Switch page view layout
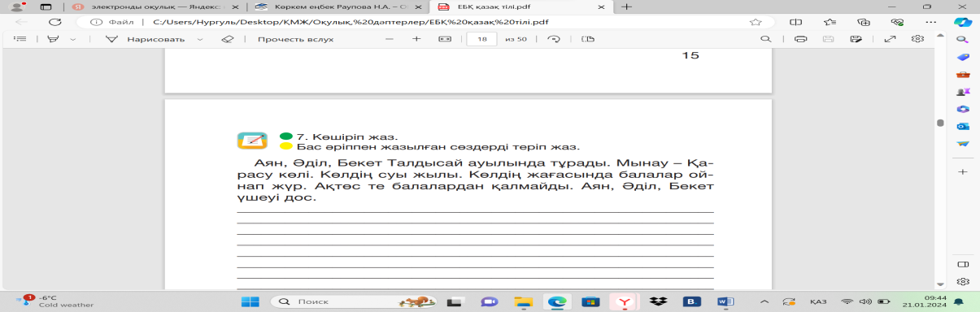Screen dimensions: 980x312 [589, 39]
